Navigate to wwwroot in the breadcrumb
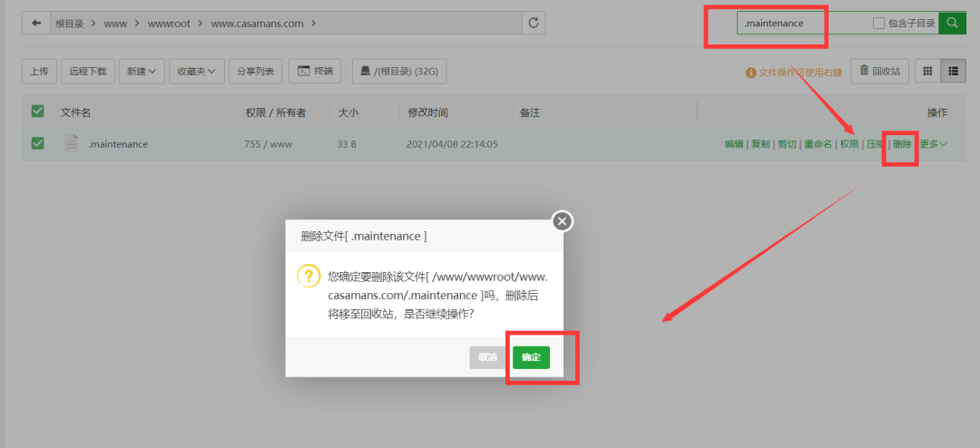The image size is (980, 448). click(169, 24)
